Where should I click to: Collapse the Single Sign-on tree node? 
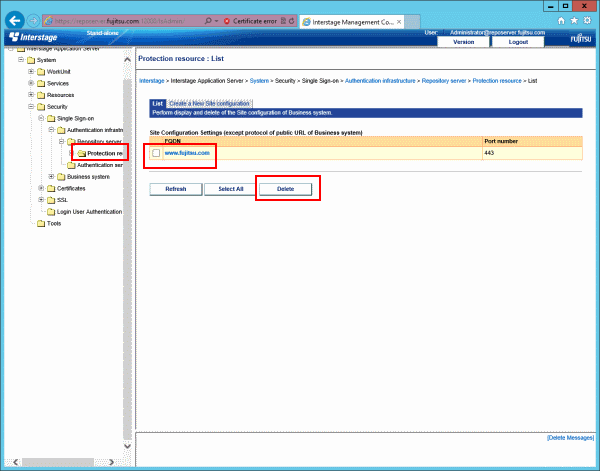(x=41, y=118)
